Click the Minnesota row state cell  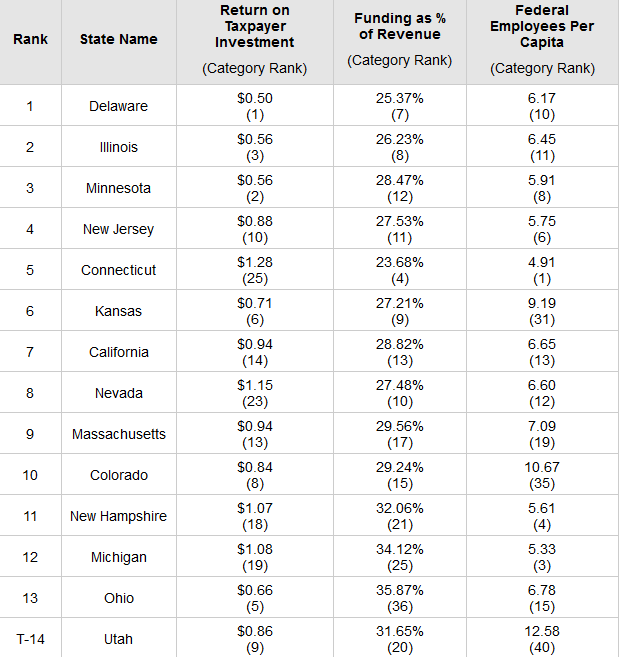click(118, 188)
